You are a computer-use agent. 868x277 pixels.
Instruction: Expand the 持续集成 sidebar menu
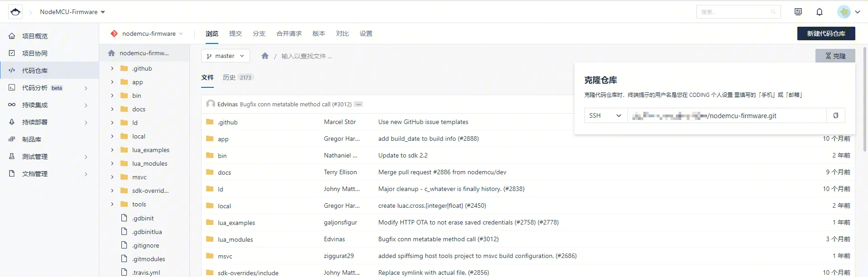coord(86,105)
